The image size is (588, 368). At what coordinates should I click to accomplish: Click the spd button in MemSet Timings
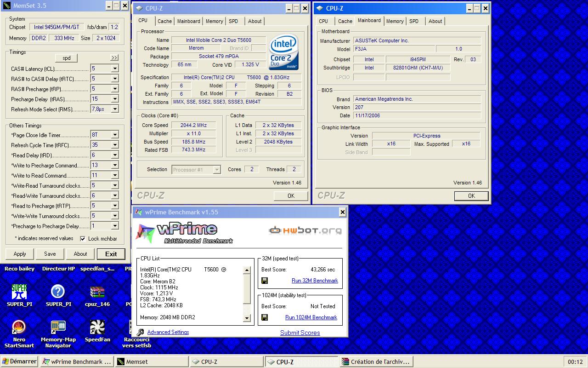point(67,58)
